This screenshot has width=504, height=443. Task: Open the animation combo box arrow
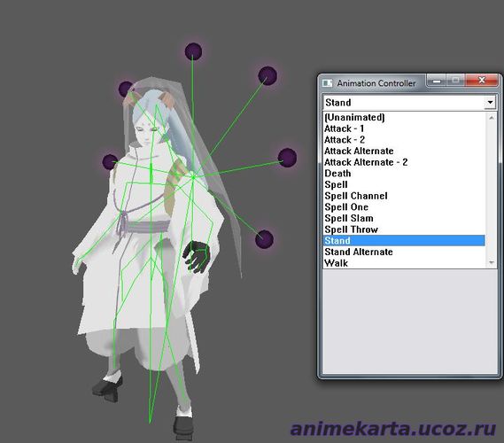(490, 103)
